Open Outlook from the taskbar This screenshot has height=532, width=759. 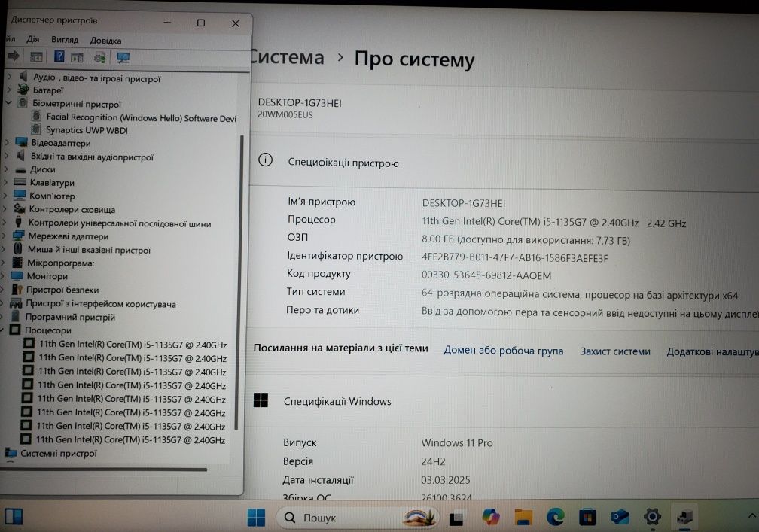tap(620, 518)
